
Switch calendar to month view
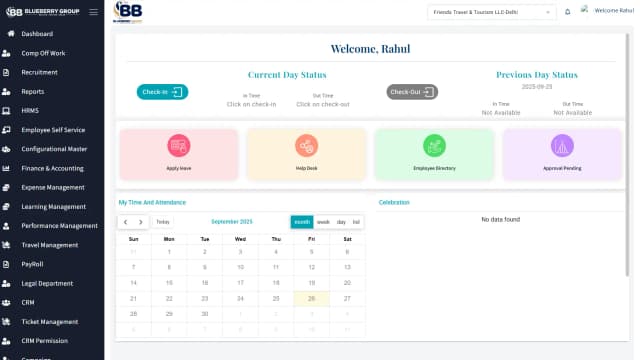click(302, 222)
